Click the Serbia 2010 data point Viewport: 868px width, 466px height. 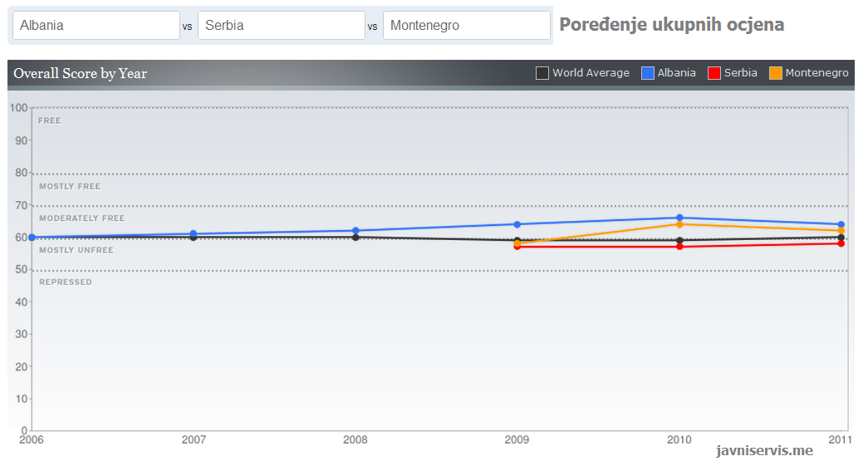coord(679,247)
